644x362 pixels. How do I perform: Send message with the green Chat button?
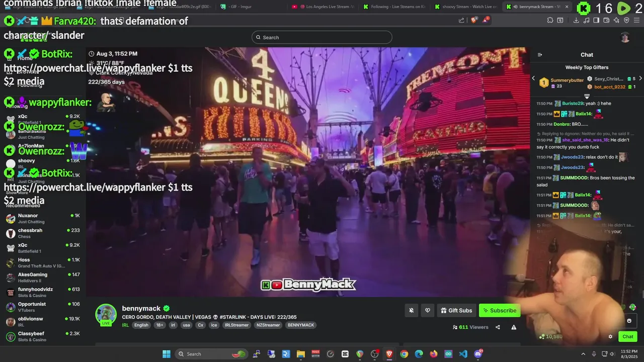coord(628,337)
